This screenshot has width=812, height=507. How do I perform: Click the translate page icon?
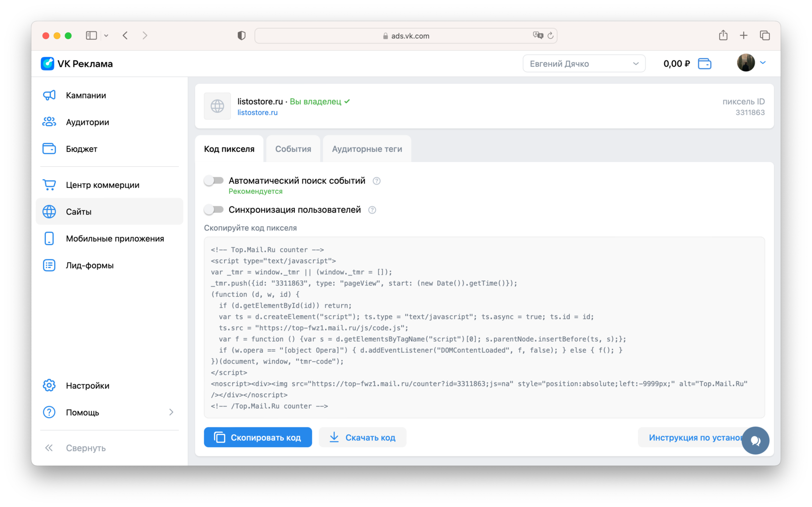538,35
